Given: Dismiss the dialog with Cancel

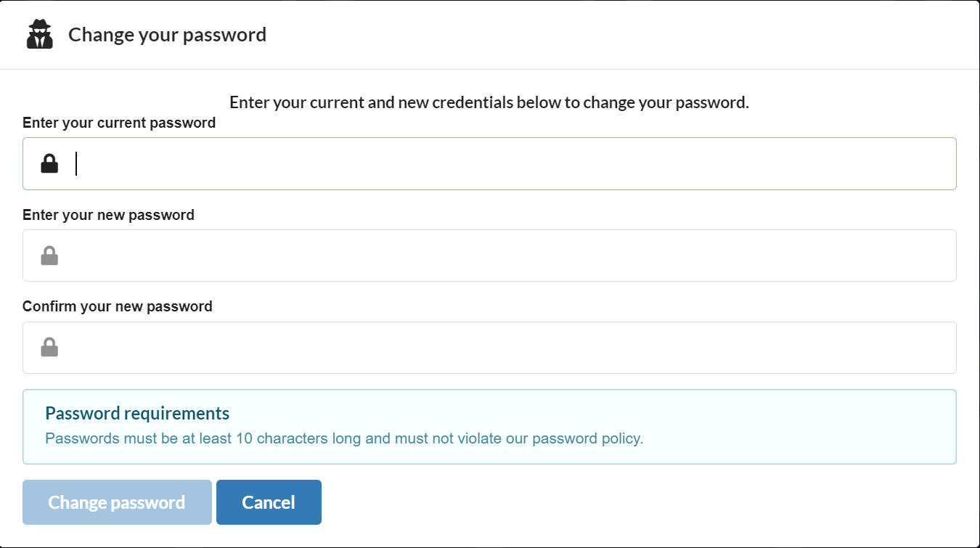Looking at the screenshot, I should [x=269, y=502].
